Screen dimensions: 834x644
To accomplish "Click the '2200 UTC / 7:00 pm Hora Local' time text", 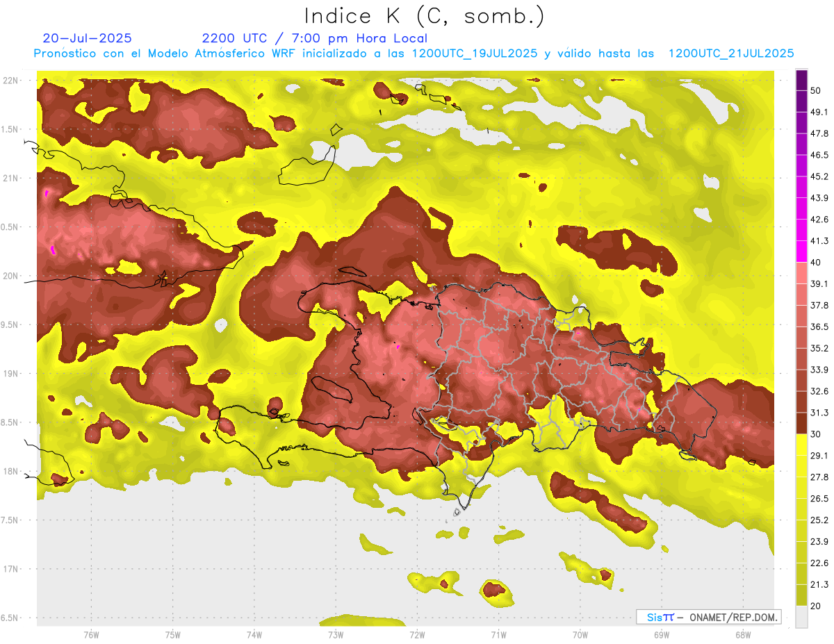I will [315, 38].
